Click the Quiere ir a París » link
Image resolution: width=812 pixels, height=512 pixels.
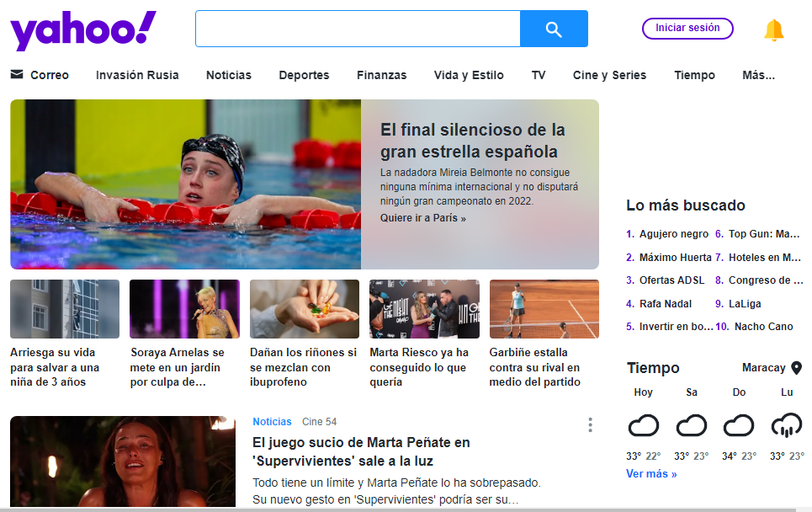point(423,218)
